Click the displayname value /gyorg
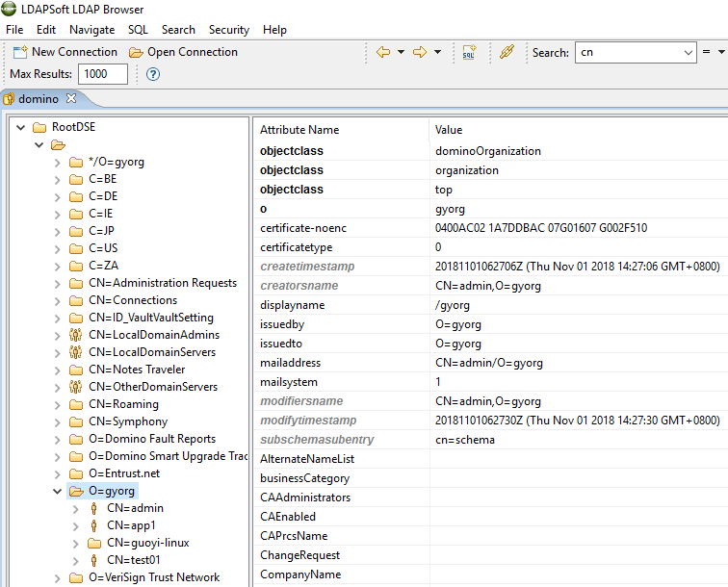This screenshot has height=587, width=728. [x=453, y=305]
